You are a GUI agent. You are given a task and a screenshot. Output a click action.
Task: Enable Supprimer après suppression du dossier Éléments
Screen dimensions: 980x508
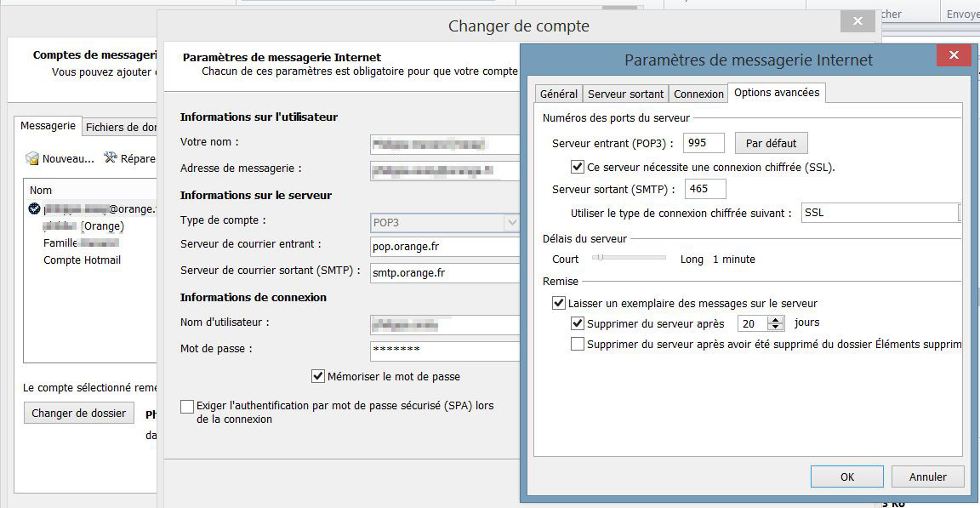pyautogui.click(x=578, y=345)
